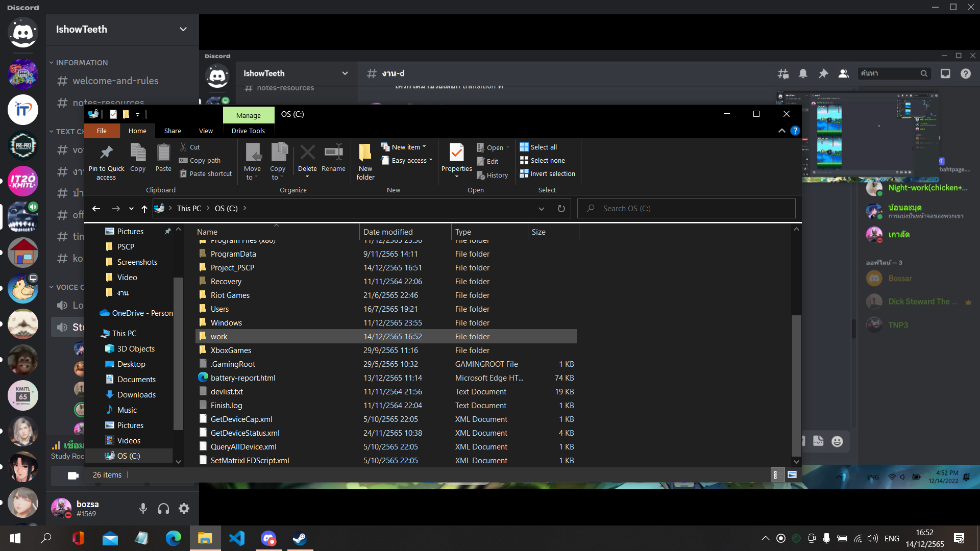Go up one folder level with the up arrow

click(x=144, y=209)
